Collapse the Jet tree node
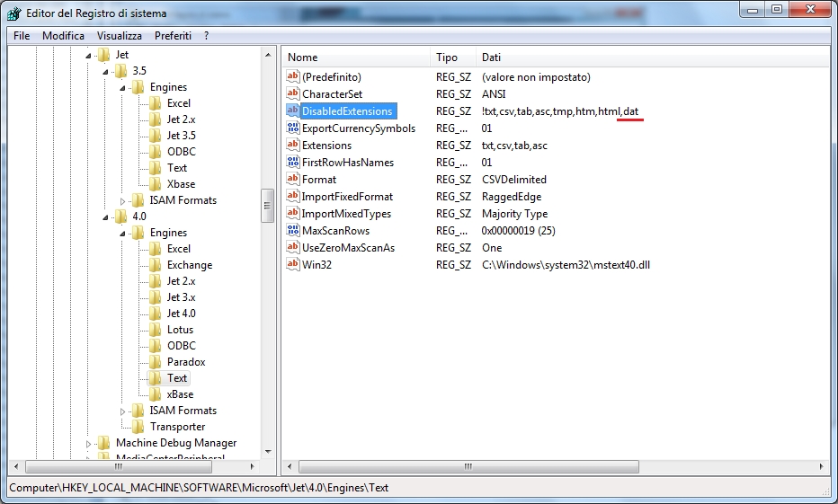The image size is (838, 504). [x=88, y=55]
